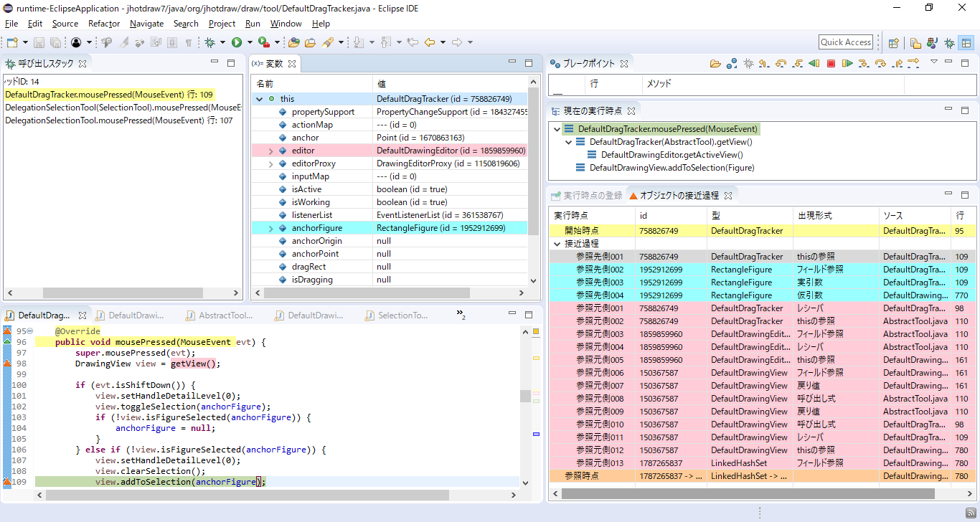Click the yellow Back navigation arrow

pos(429,42)
